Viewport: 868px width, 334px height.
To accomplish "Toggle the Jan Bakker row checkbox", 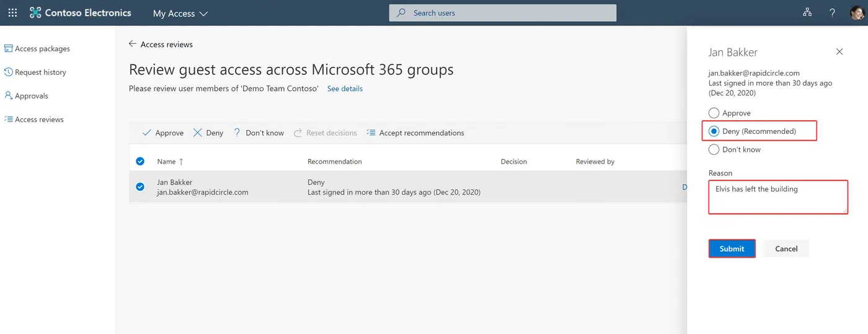I will tap(140, 187).
